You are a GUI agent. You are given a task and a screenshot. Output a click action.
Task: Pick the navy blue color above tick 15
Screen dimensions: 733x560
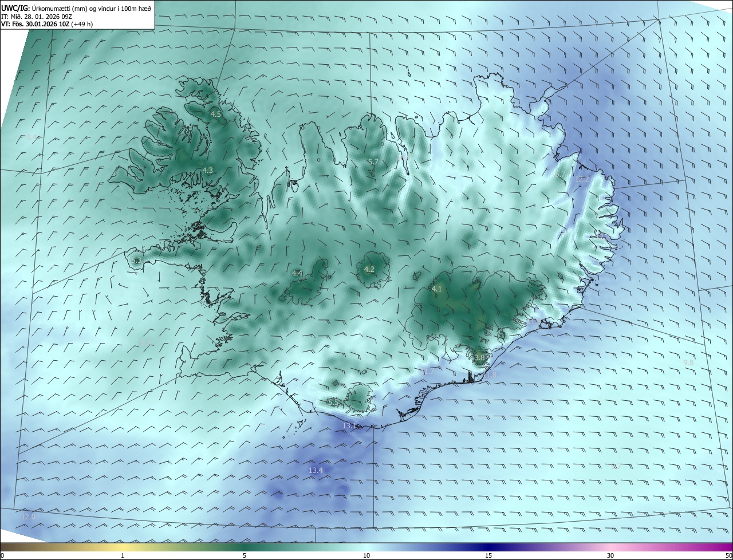click(488, 547)
